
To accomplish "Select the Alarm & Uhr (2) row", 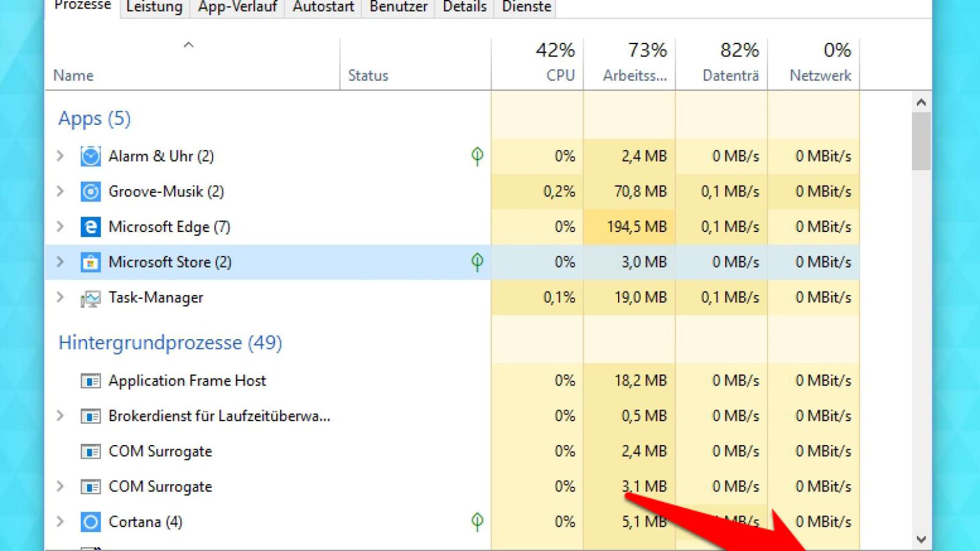I will click(452, 156).
